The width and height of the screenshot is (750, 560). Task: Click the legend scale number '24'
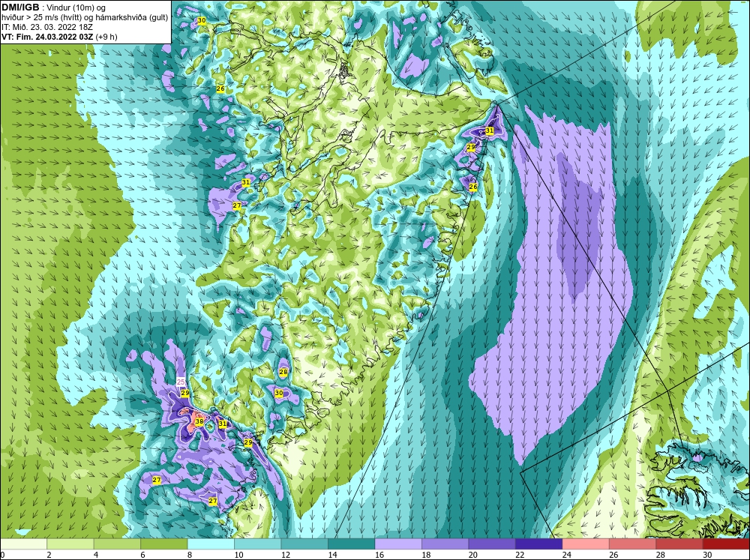tap(567, 555)
